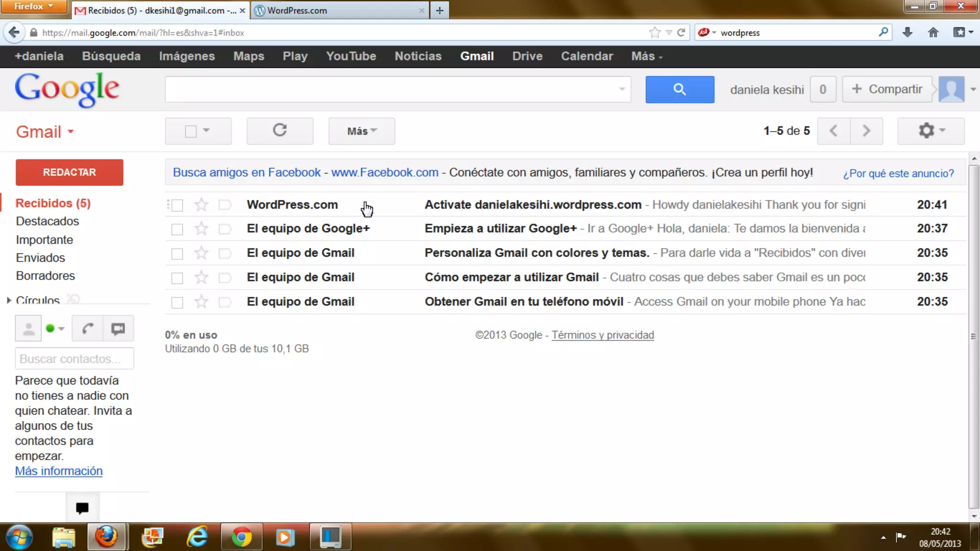
Task: Mark WordPress.com email as important
Action: pos(224,205)
